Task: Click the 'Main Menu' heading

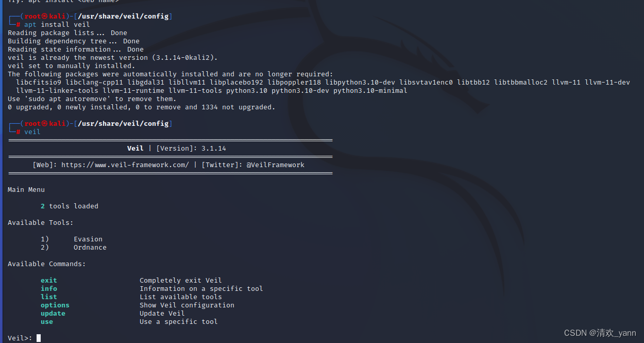Action: pos(26,190)
